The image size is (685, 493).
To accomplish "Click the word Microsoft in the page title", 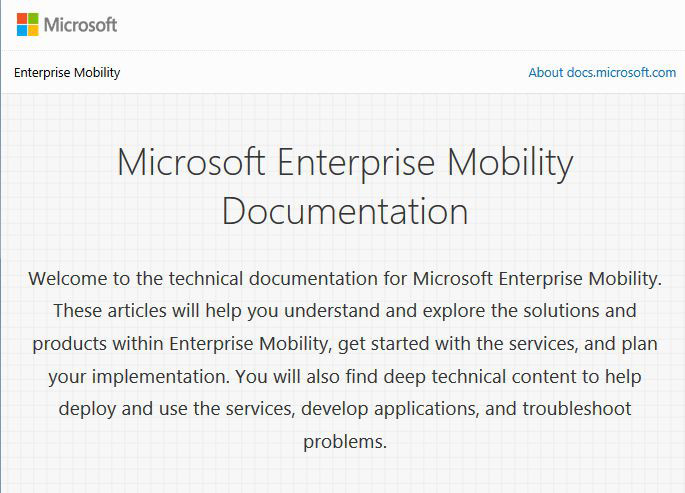I will click(191, 162).
